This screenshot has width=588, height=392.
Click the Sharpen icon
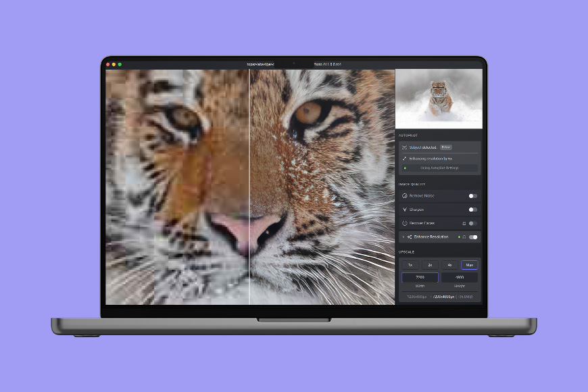404,210
